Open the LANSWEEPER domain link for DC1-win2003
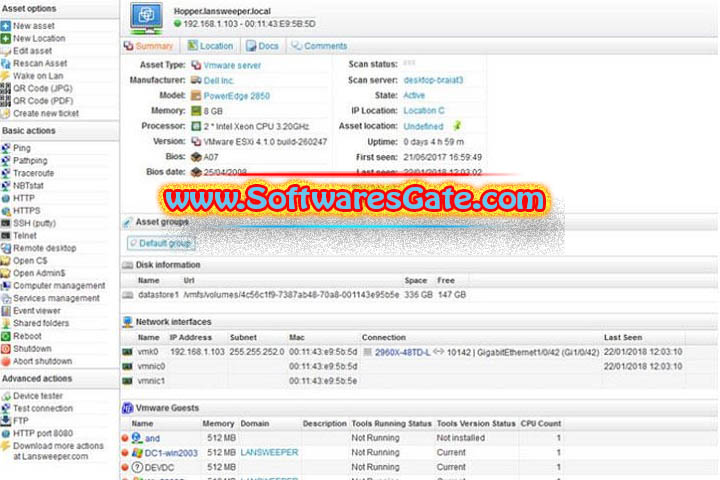720x480 pixels. [x=269, y=452]
